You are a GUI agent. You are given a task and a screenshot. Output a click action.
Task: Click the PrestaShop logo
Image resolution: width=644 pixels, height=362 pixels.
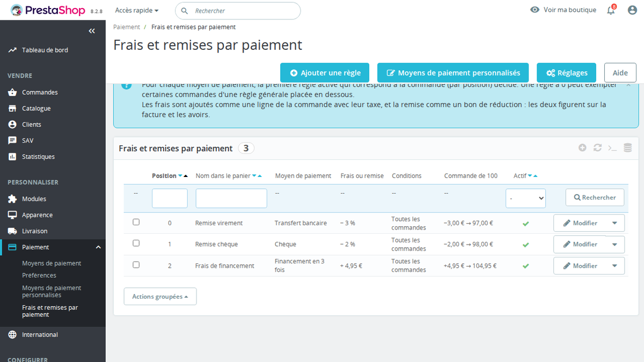[48, 10]
